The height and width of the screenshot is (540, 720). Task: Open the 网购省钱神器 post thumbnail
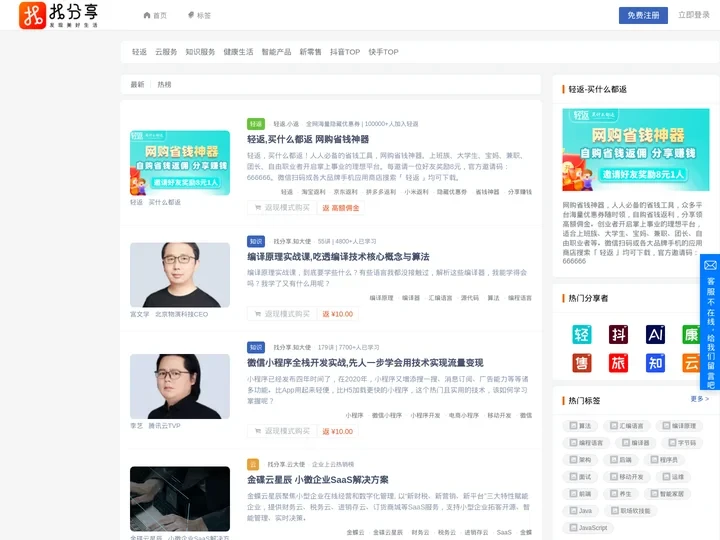point(180,163)
